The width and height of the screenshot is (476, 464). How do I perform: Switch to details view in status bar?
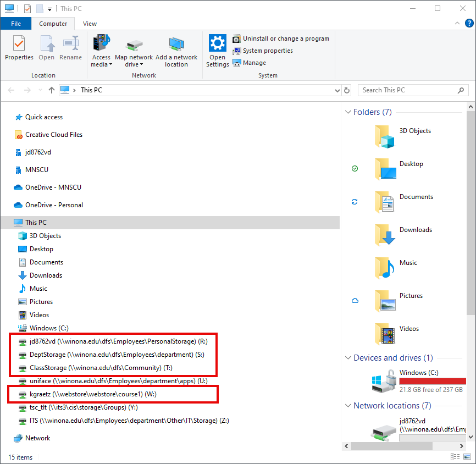(x=455, y=457)
